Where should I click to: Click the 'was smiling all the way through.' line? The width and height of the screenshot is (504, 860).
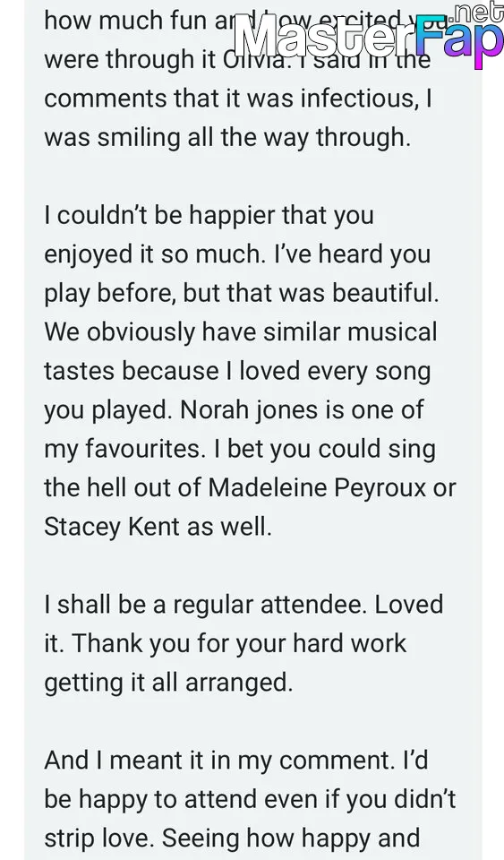click(x=227, y=137)
